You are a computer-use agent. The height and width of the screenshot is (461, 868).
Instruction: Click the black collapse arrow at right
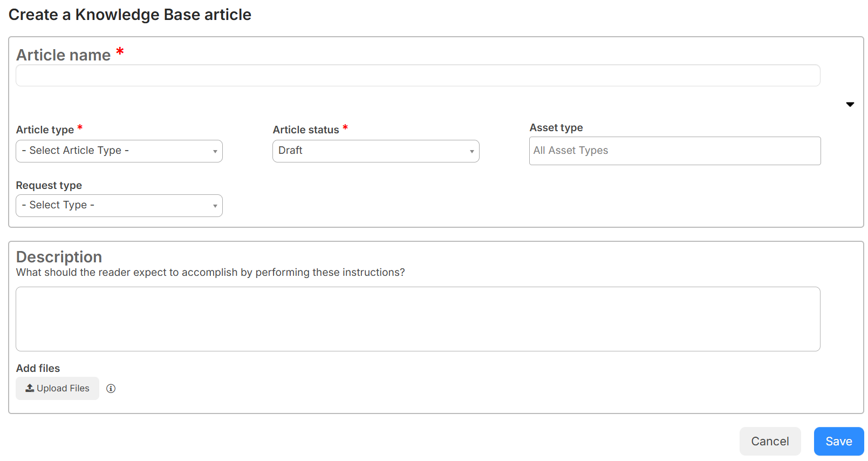850,104
